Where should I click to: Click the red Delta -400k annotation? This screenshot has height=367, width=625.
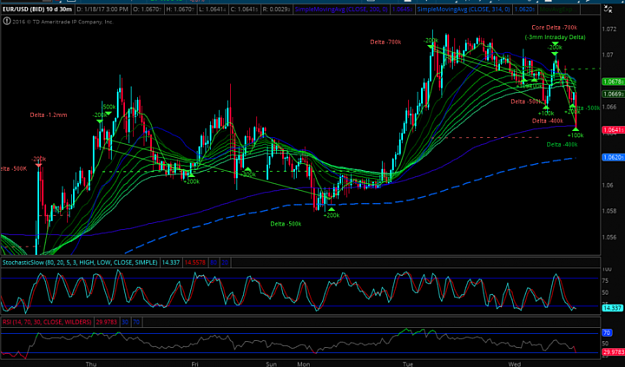coord(547,121)
